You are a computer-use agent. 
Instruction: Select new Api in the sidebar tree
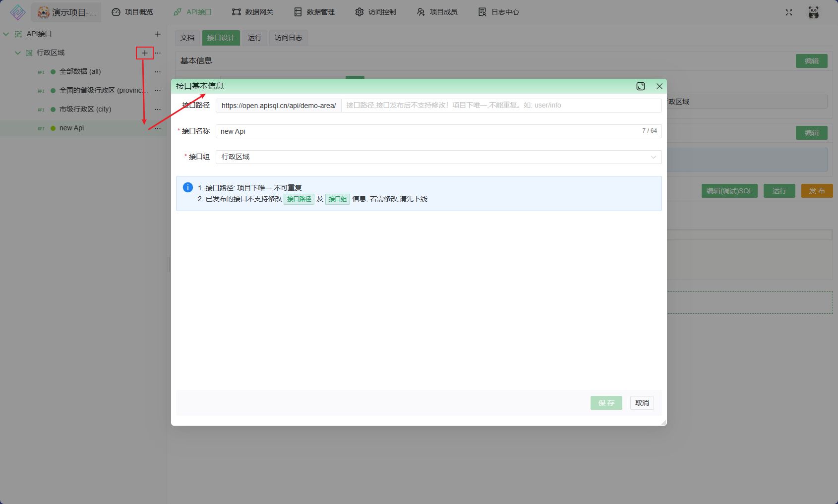(x=72, y=128)
